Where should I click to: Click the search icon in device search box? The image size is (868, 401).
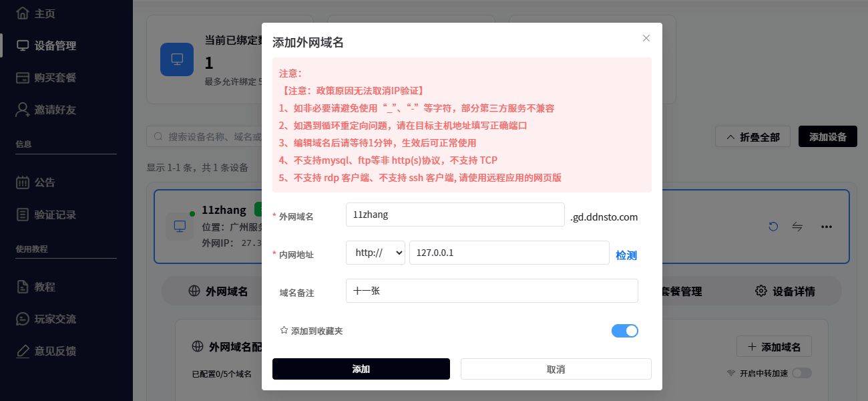point(159,136)
